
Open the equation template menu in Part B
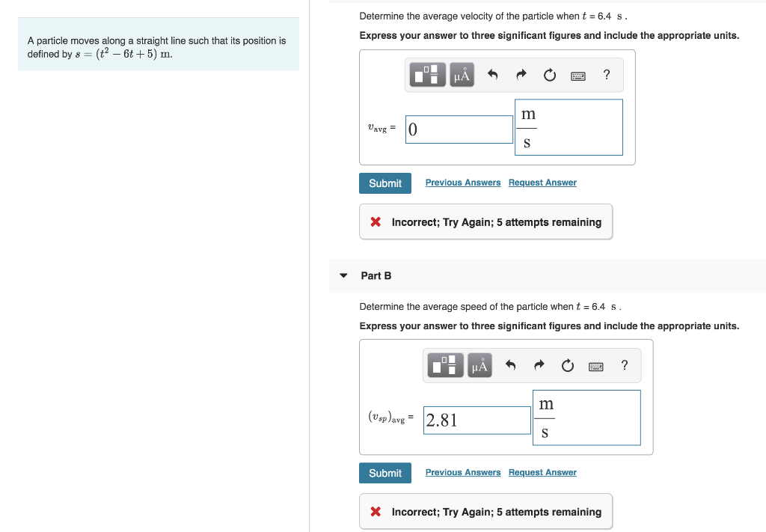[445, 365]
